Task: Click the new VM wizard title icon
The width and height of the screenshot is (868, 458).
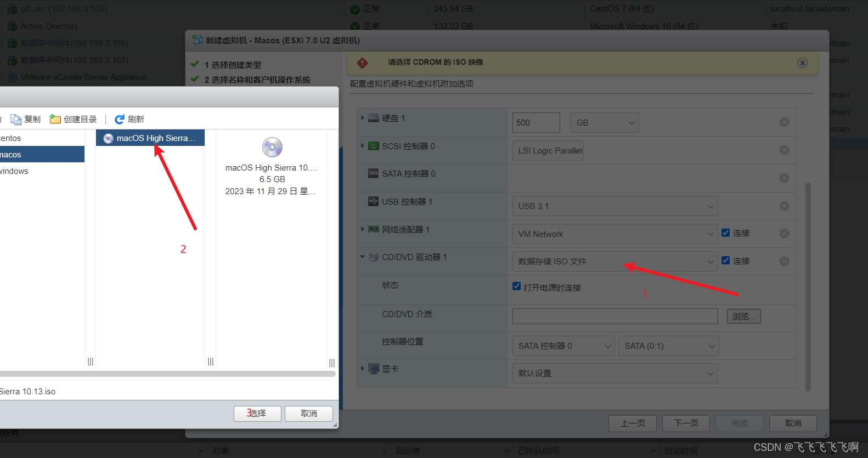Action: [198, 40]
